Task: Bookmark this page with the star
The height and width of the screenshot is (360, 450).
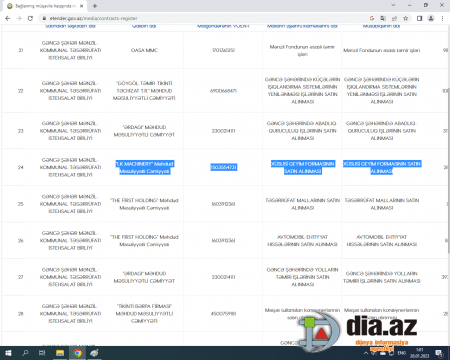Action: click(x=406, y=18)
